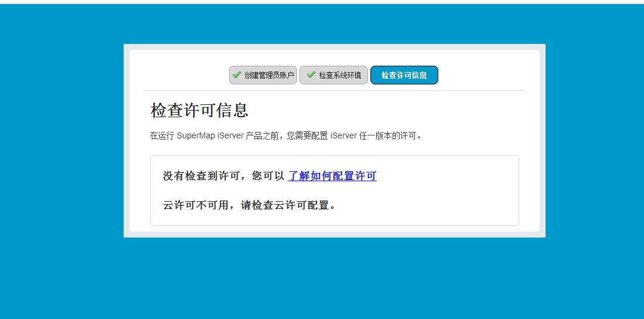The height and width of the screenshot is (319, 644).
Task: Open the 检查系统环境 step
Action: click(333, 75)
